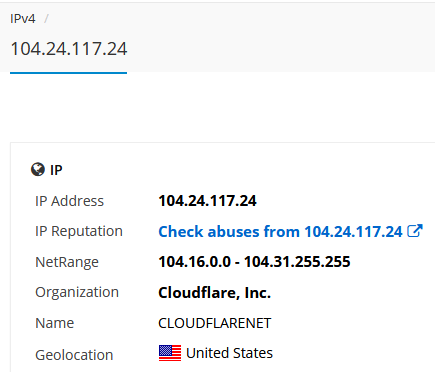The height and width of the screenshot is (372, 435).
Task: Click the United States geolocation text
Action: (x=229, y=353)
